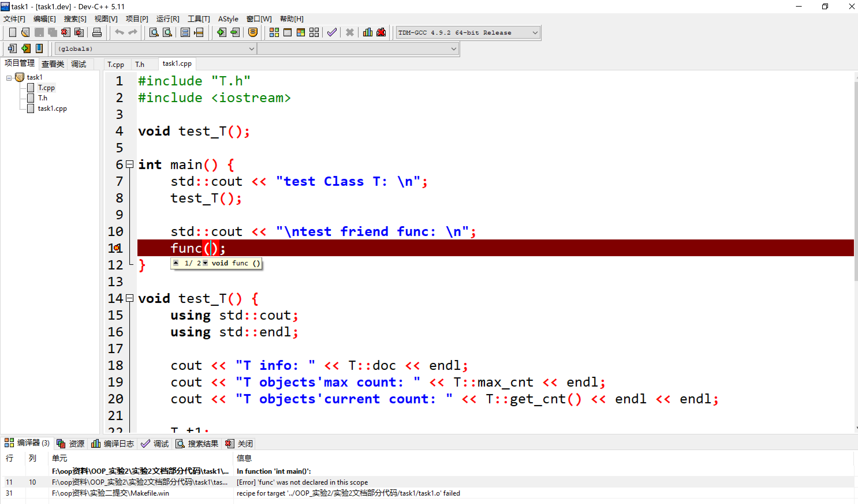Click the 'func' not declared error message
858x504 pixels.
pyautogui.click(x=302, y=482)
